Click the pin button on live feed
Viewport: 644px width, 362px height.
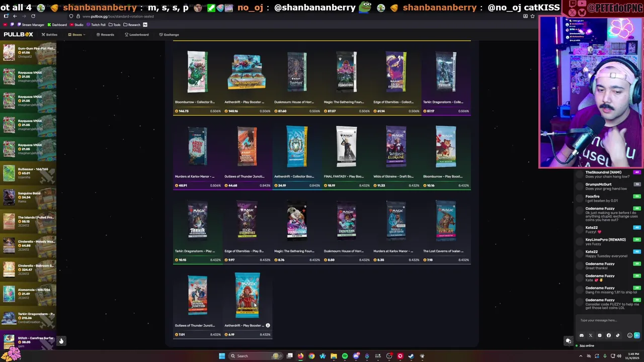61,341
